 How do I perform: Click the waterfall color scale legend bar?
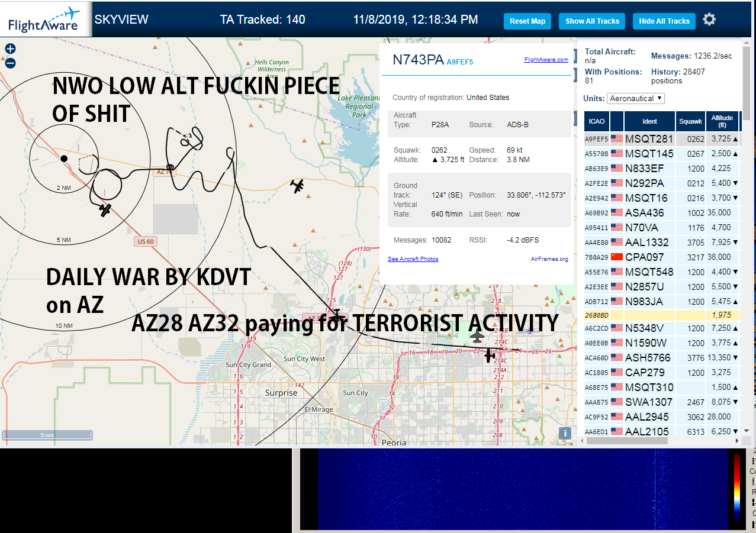pyautogui.click(x=736, y=488)
